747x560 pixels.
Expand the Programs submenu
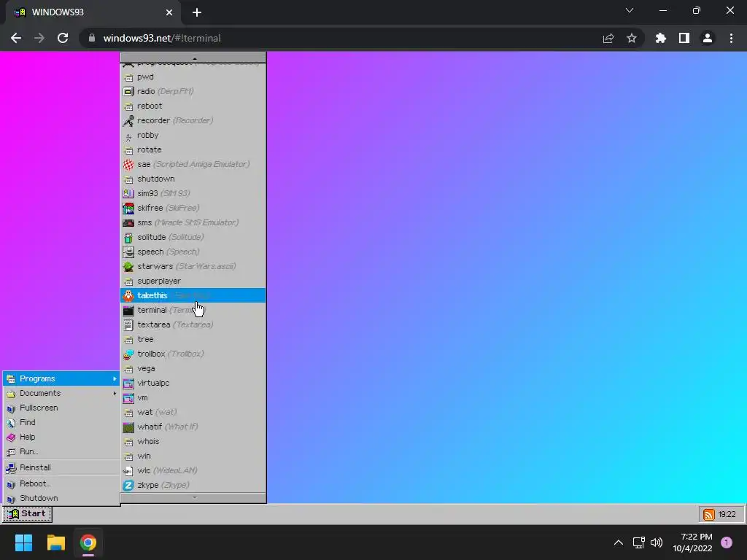click(61, 378)
